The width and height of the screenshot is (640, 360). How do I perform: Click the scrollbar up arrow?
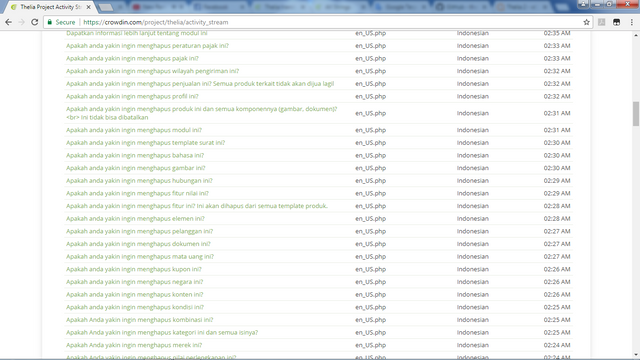click(x=636, y=36)
